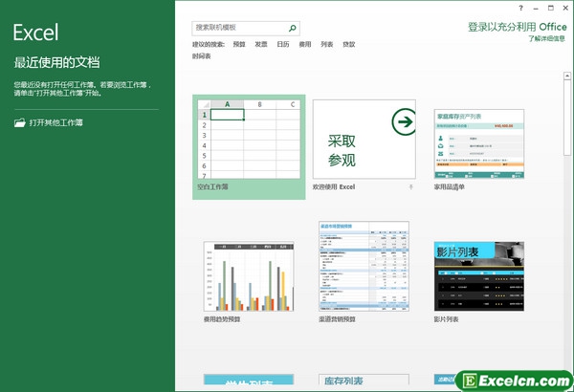Click the open folder icon
574x392 pixels.
(x=20, y=122)
